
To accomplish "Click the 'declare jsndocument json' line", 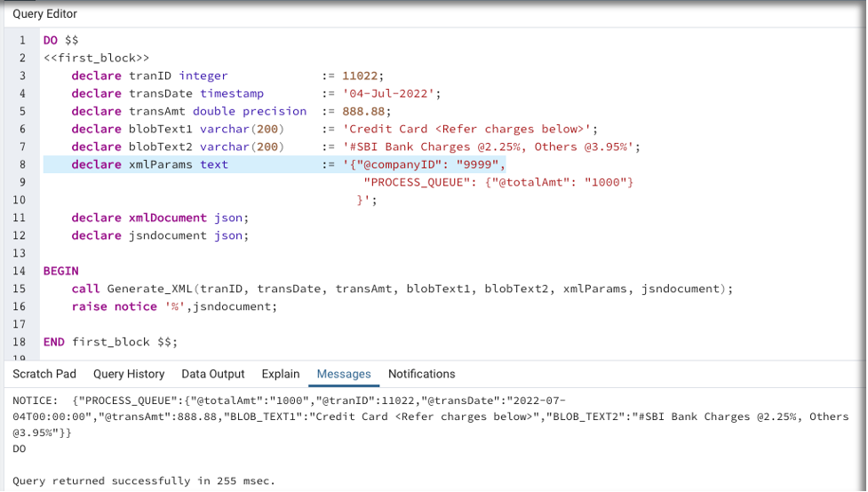I will tap(160, 235).
